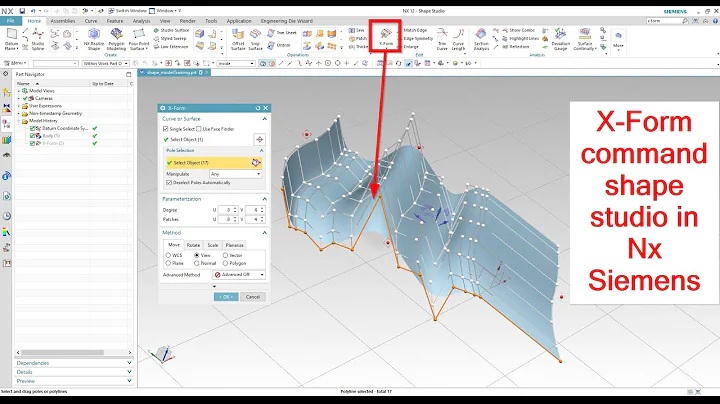
Task: Click the Reflection analysis command
Action: tap(516, 47)
